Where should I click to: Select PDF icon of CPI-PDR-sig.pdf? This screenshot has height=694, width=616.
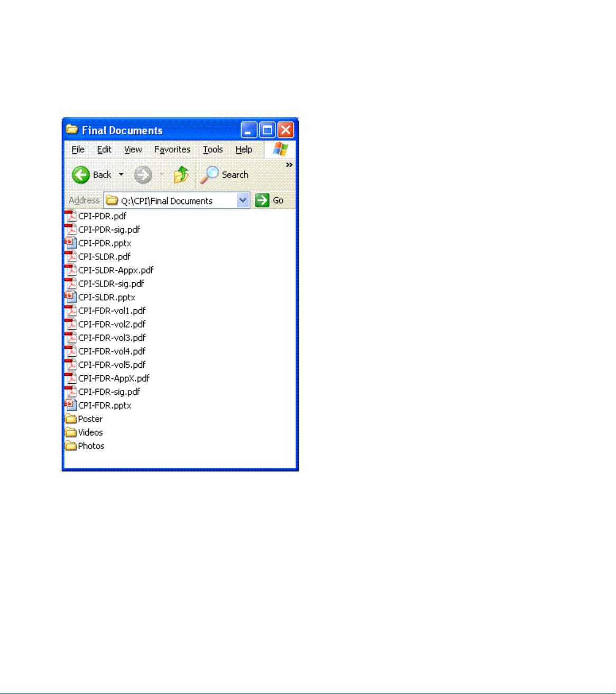71,229
